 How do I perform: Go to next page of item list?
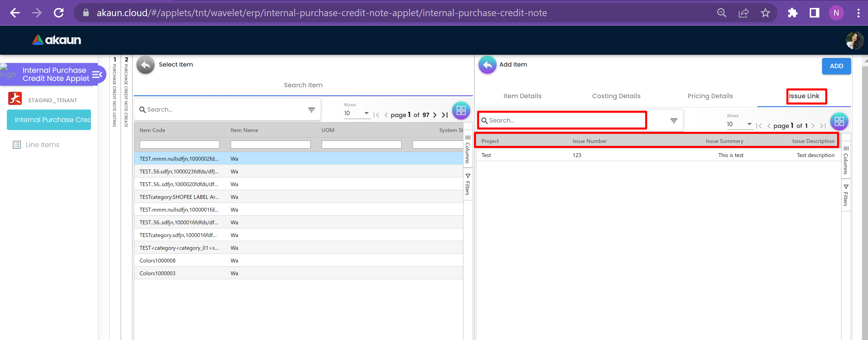pos(435,115)
